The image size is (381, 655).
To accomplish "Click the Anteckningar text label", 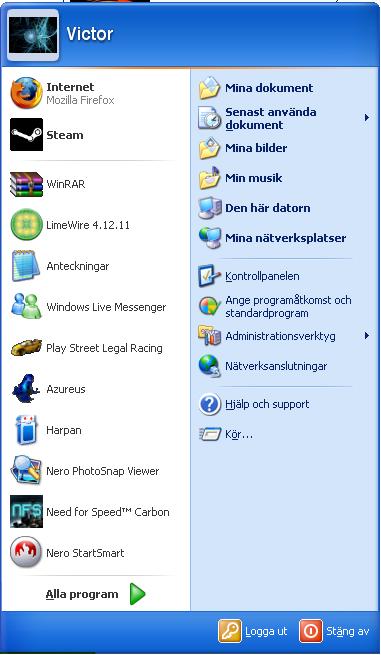I will click(x=78, y=266).
